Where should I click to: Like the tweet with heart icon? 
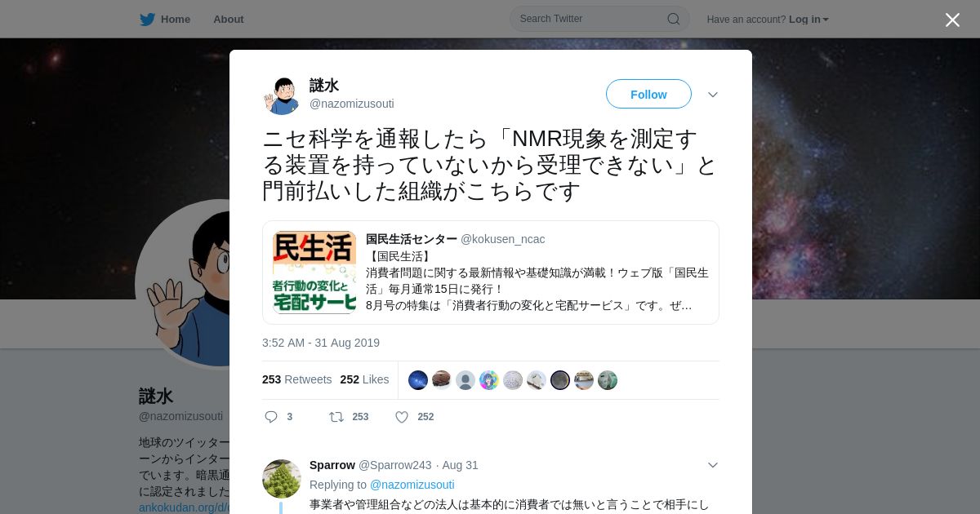click(x=402, y=417)
